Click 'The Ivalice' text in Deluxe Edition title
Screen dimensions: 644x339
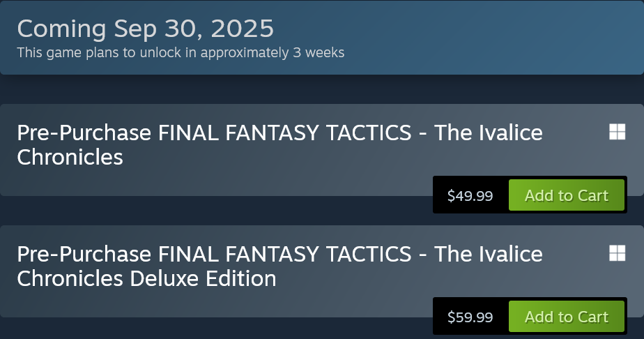click(x=489, y=254)
